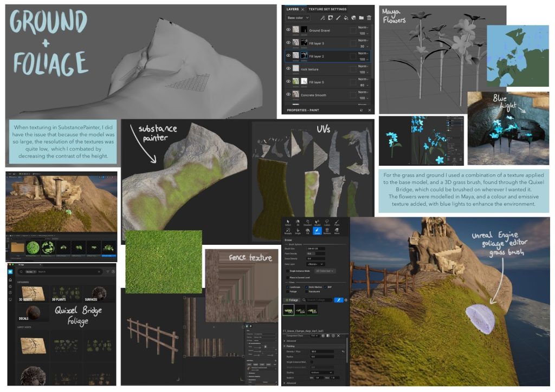Viewport: 555px width, 392px height.
Task: Open the 3D Plants category in Bridge
Action: click(66, 294)
